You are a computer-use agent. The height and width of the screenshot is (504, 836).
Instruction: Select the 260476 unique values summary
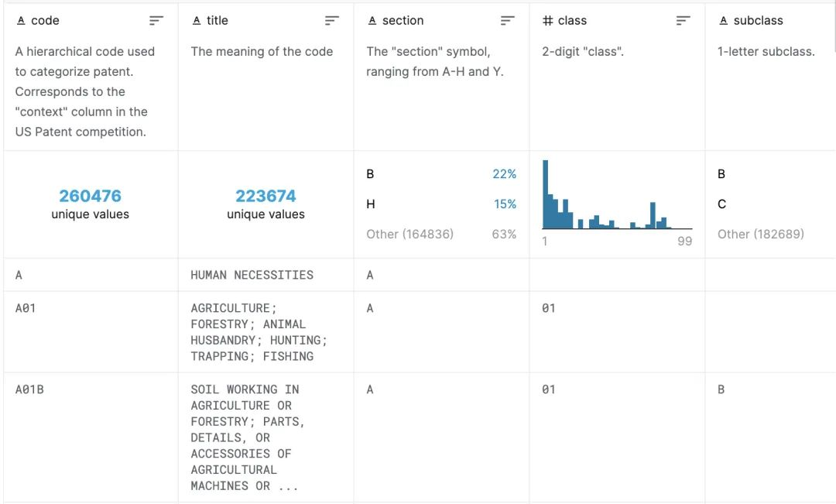90,204
